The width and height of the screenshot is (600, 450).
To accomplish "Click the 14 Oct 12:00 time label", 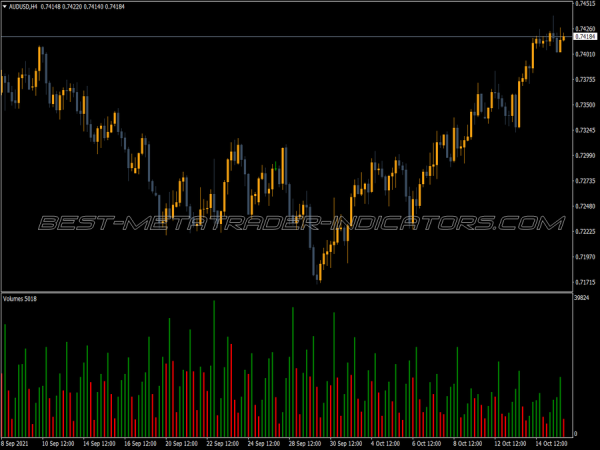I will tap(551, 444).
